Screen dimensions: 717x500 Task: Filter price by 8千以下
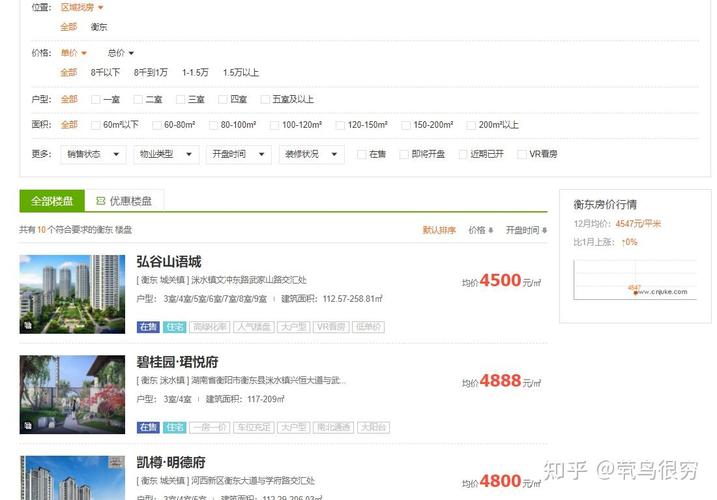[x=105, y=73]
